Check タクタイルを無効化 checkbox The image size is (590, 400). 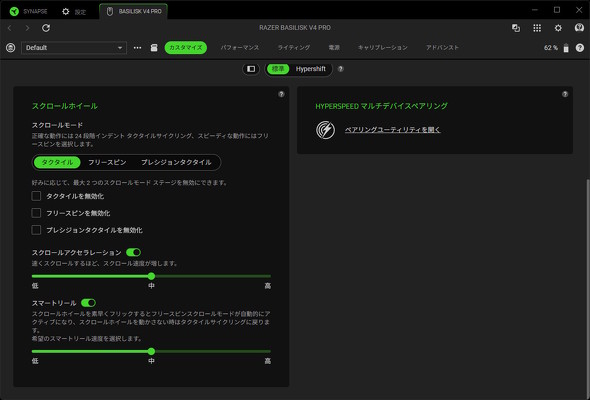pos(36,196)
